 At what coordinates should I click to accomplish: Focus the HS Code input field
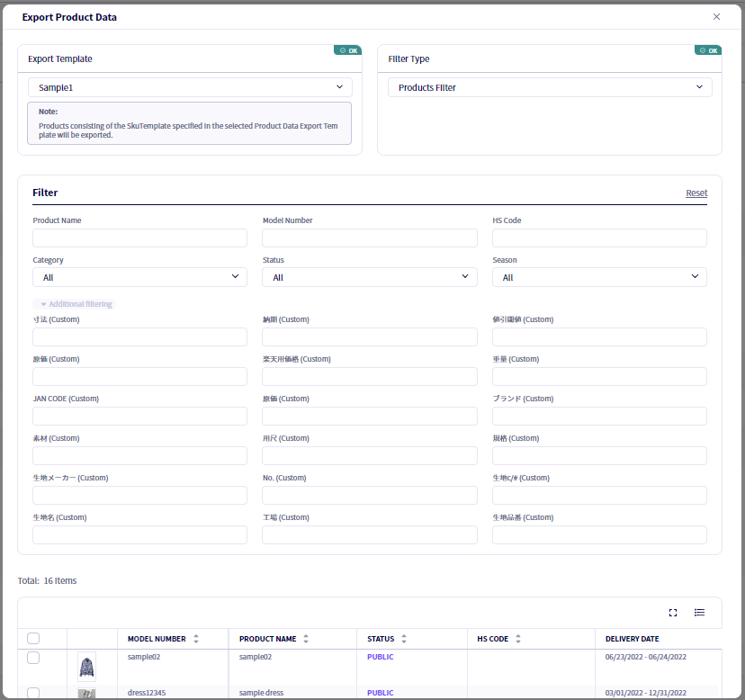[x=599, y=238]
